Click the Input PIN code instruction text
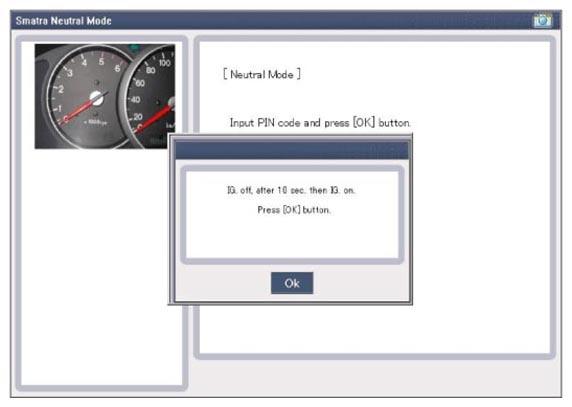This screenshot has width=572, height=407. click(x=320, y=123)
